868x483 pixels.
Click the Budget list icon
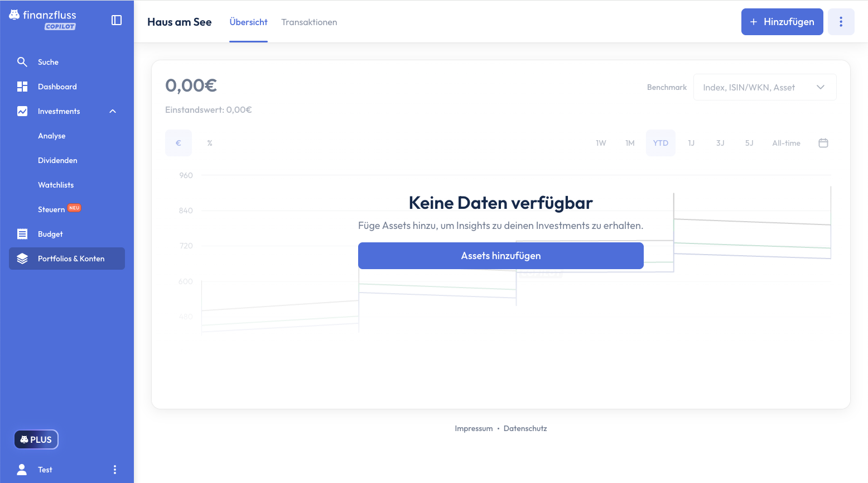(22, 234)
